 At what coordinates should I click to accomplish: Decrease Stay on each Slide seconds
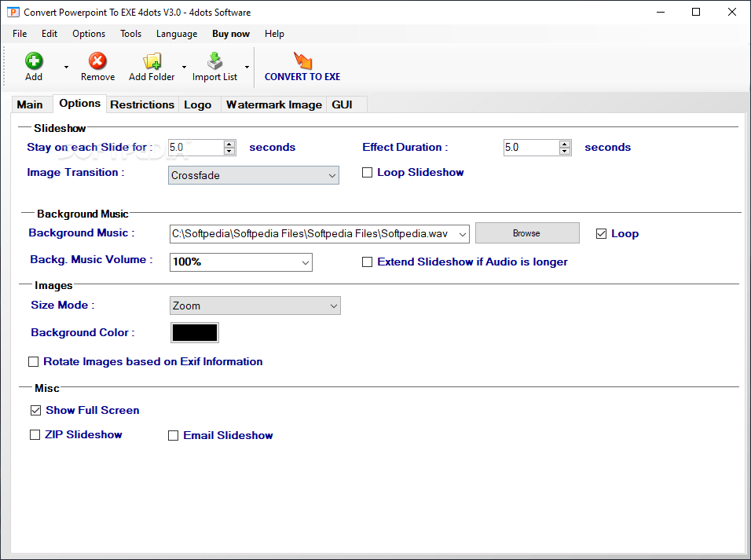coord(229,152)
